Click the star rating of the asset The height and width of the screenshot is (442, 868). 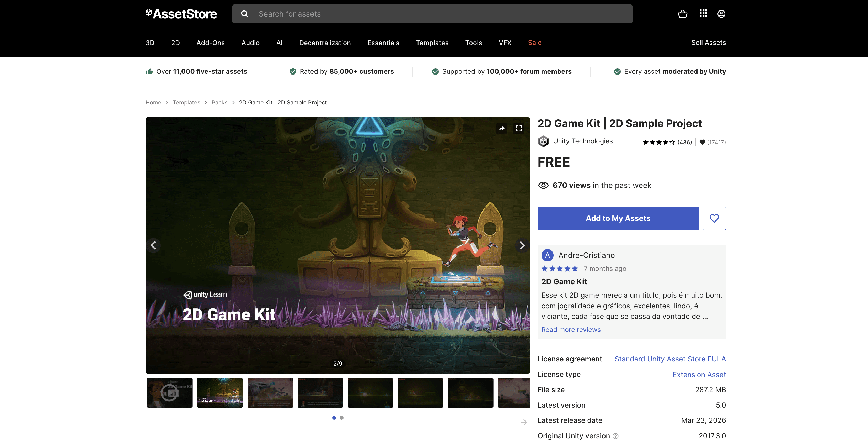point(659,142)
